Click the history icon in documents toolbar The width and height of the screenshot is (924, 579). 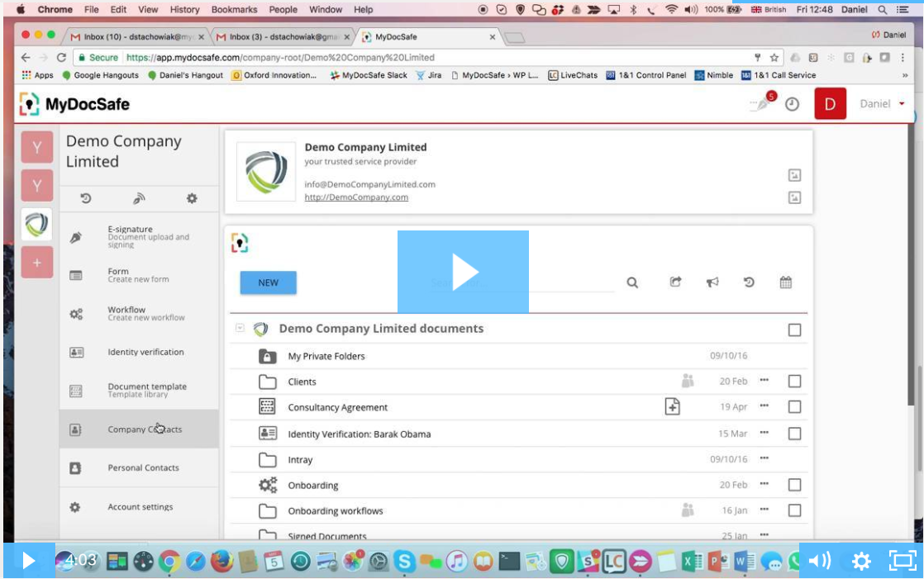[x=749, y=282]
